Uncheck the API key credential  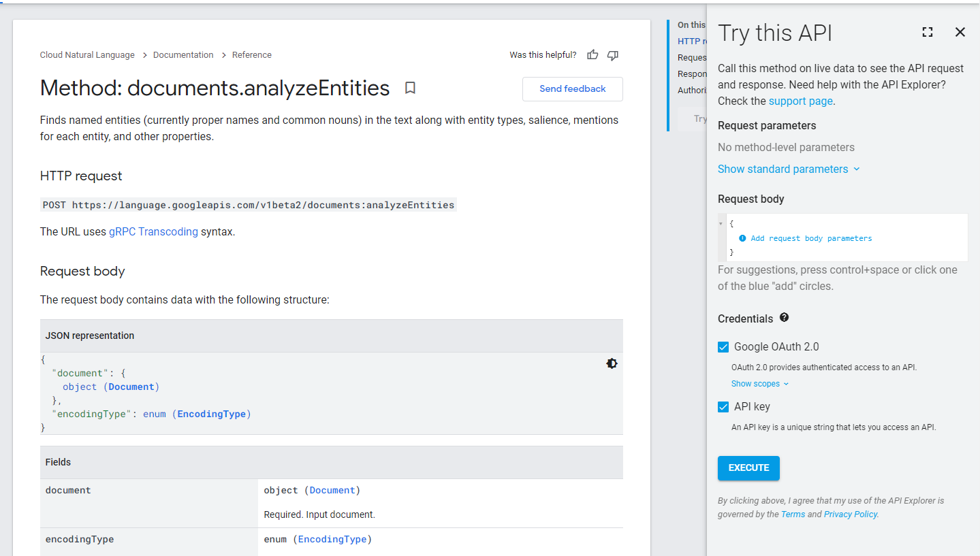[723, 406]
